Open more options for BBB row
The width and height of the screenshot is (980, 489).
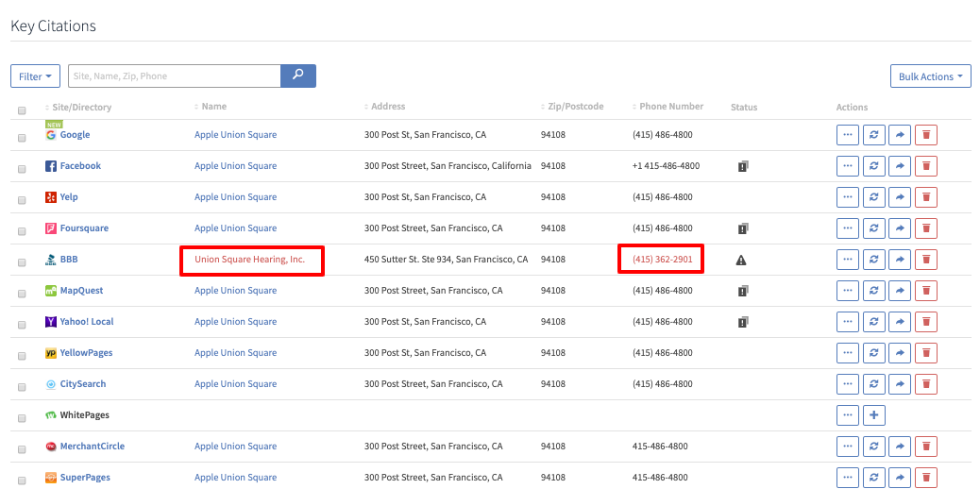click(848, 259)
